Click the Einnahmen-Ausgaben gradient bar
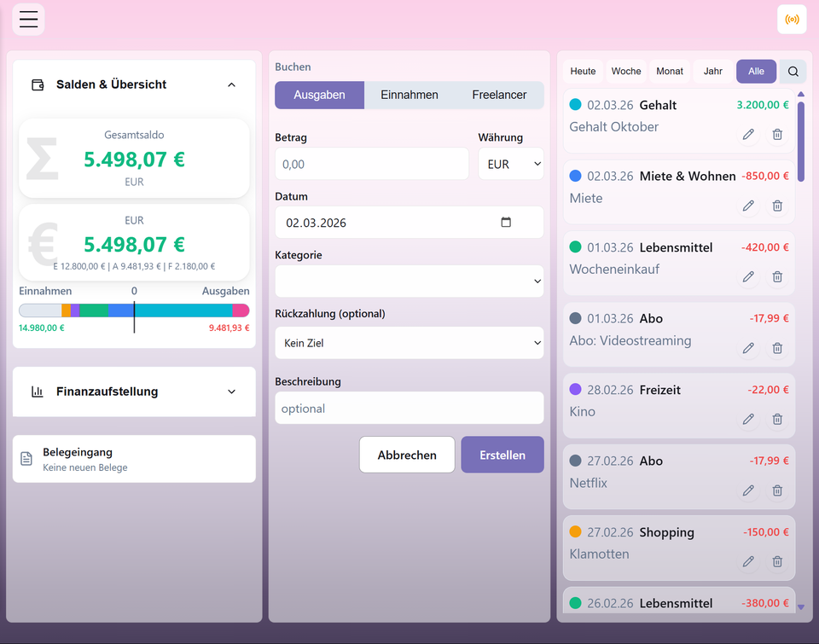The height and width of the screenshot is (644, 819). click(134, 309)
